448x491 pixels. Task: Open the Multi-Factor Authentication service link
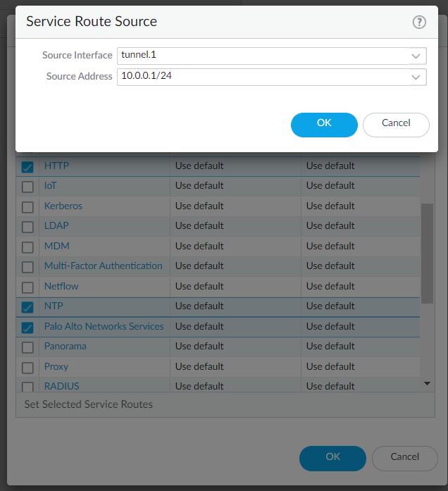click(103, 266)
